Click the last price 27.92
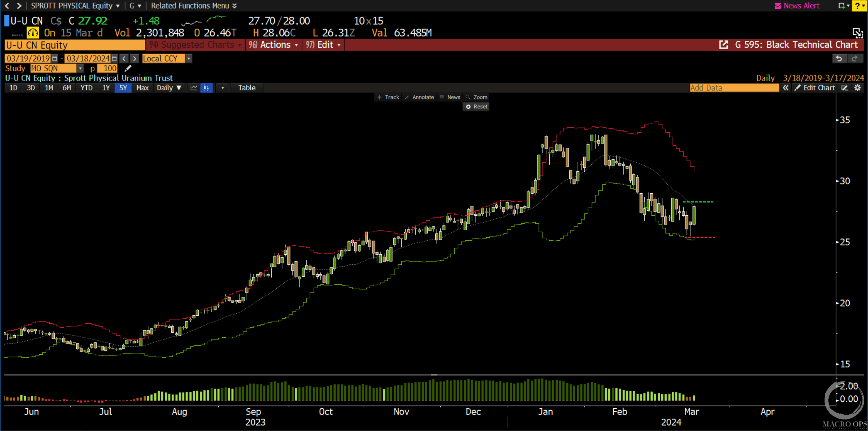The width and height of the screenshot is (868, 431). [93, 21]
